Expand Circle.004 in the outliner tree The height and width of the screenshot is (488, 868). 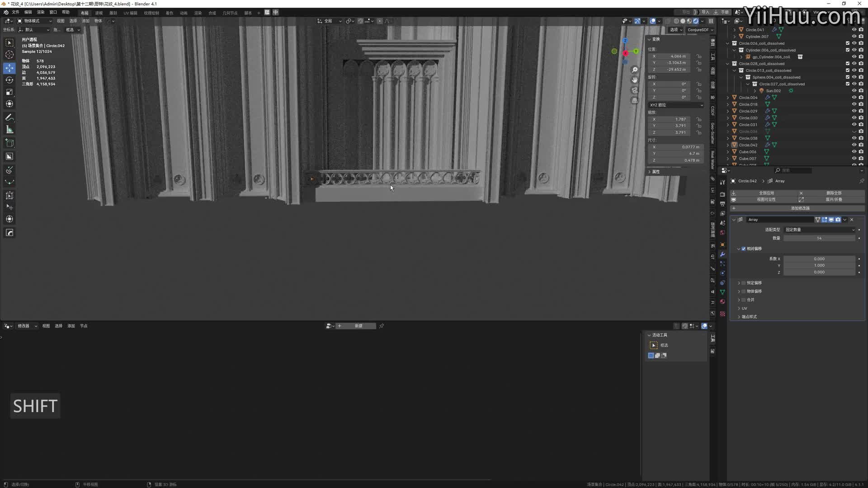[728, 98]
